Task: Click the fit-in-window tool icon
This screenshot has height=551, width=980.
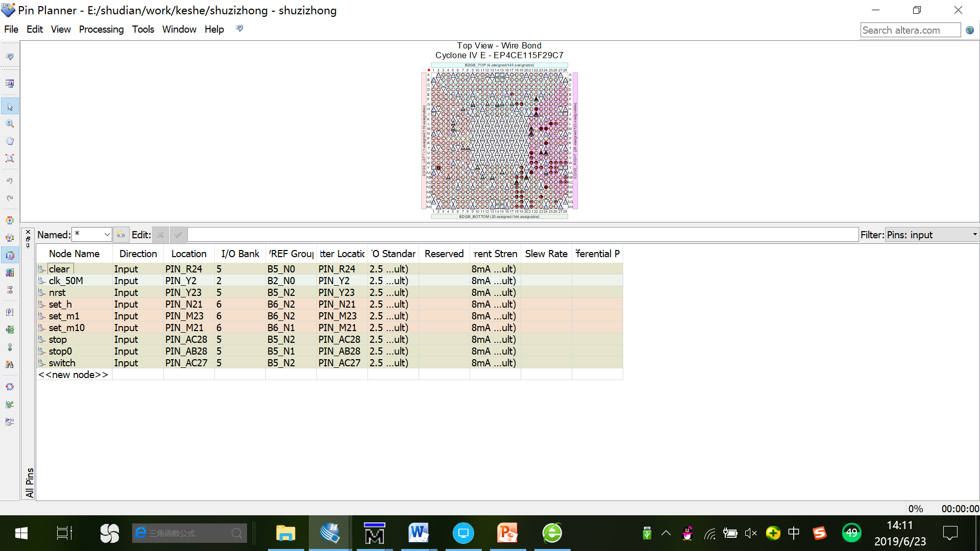Action: coord(10,158)
